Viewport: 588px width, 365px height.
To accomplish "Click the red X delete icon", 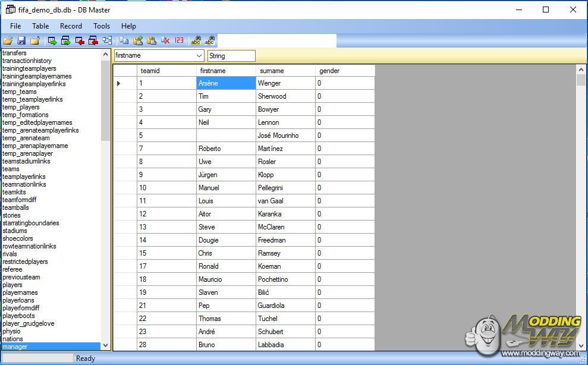I will (x=165, y=41).
